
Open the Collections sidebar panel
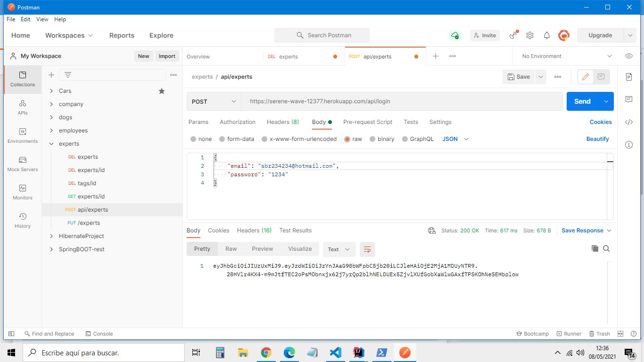(23, 79)
